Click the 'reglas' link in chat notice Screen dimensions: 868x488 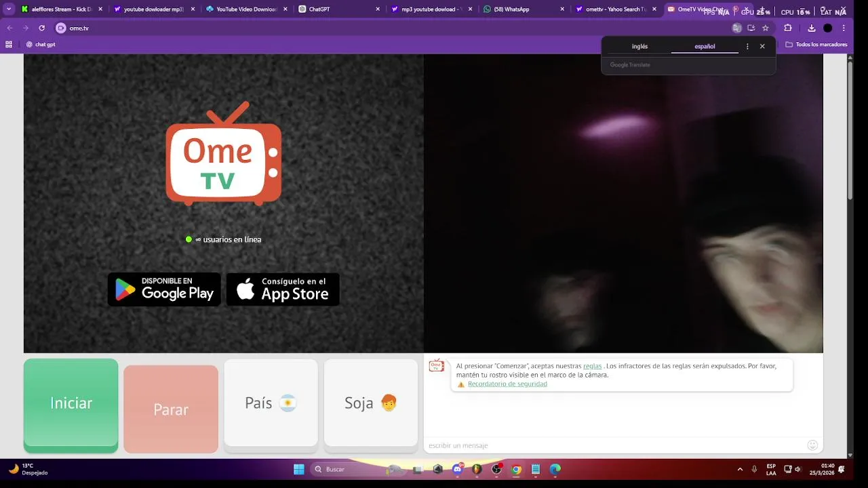(592, 366)
